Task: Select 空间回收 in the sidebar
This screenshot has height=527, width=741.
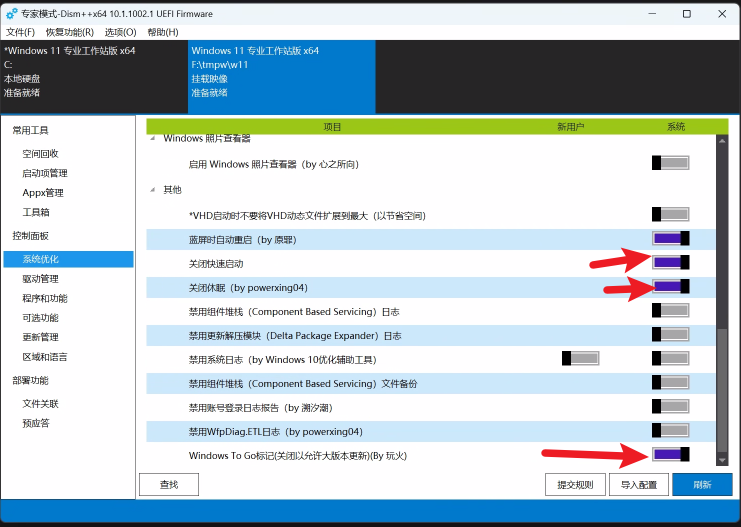Action: point(40,154)
